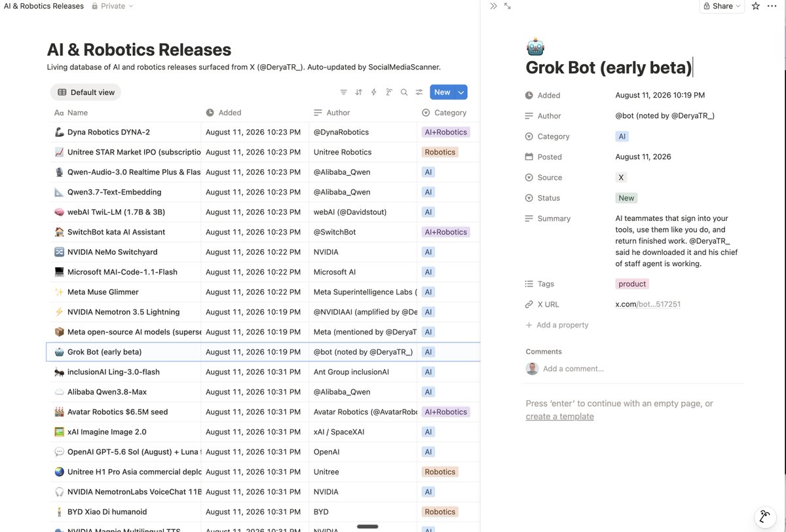Favorite this page with star icon
Screen dimensions: 786x532
pos(755,6)
